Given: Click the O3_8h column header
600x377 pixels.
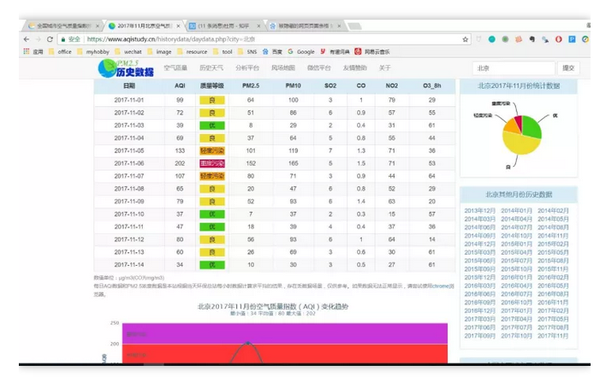Looking at the screenshot, I should point(432,86).
